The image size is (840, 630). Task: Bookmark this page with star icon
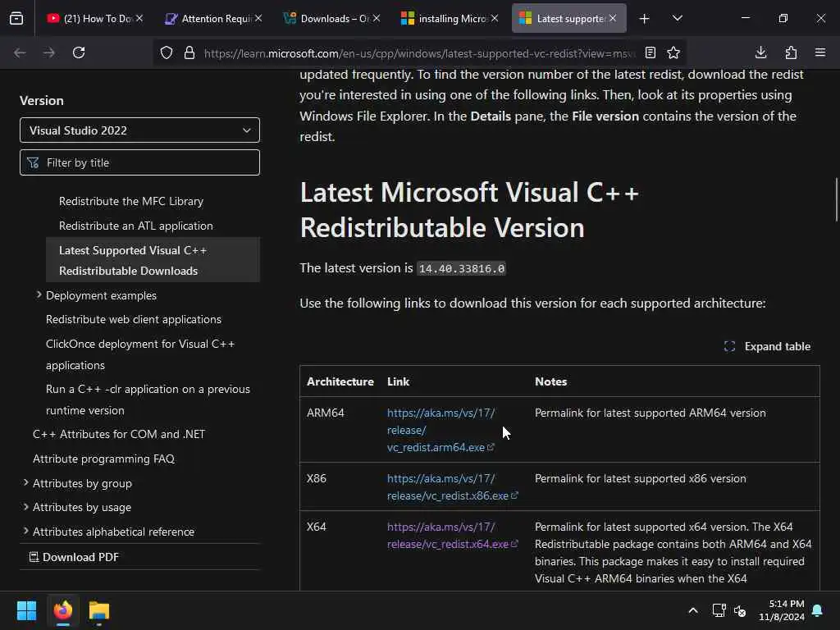673,52
